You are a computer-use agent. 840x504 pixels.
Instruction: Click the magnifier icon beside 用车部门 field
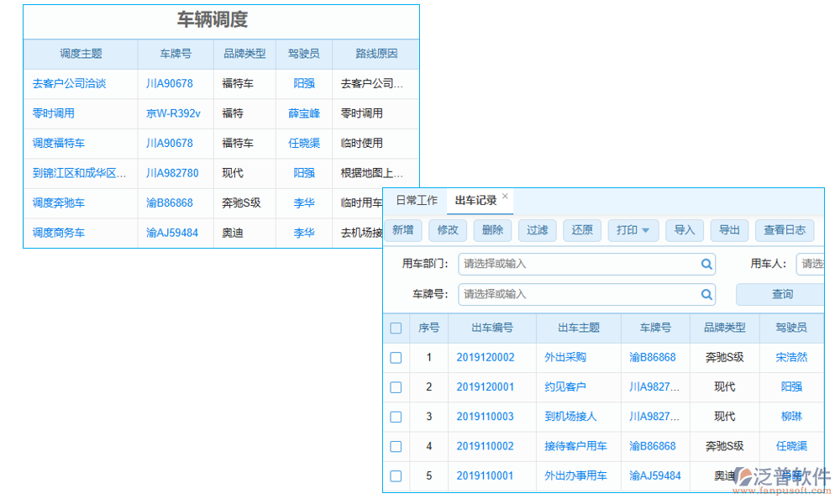click(x=706, y=264)
